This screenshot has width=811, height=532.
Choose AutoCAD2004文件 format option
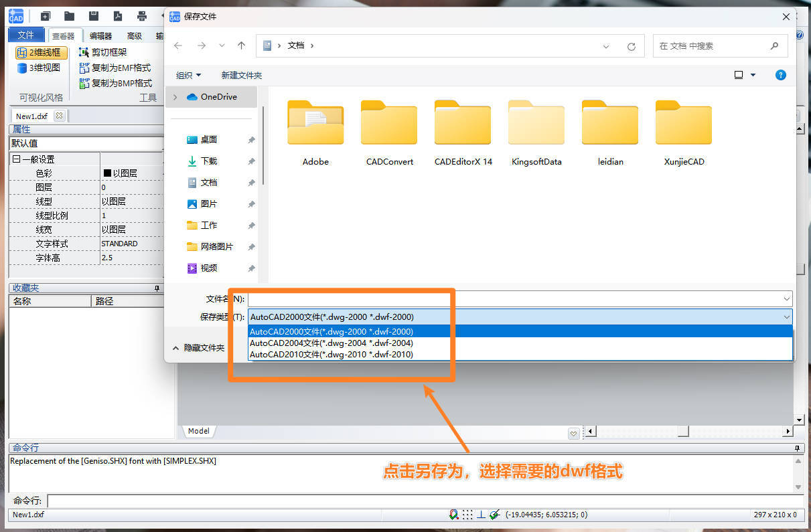point(520,343)
